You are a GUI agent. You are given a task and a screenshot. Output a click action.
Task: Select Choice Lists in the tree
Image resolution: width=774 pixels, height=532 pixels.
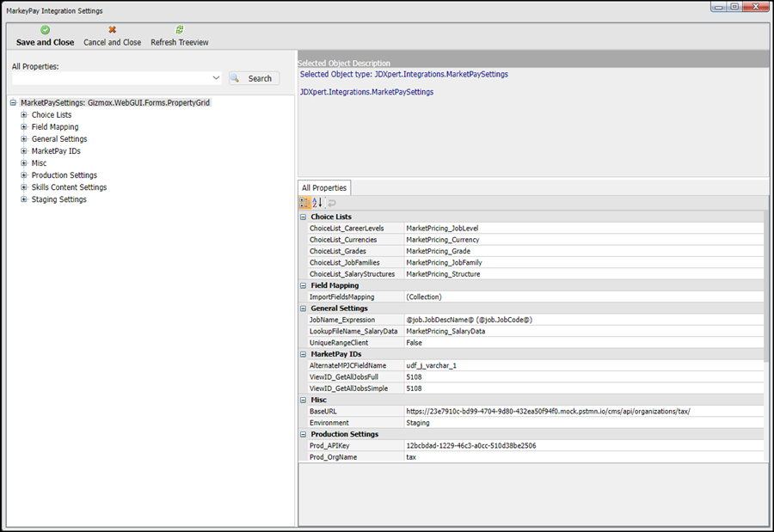tap(52, 114)
